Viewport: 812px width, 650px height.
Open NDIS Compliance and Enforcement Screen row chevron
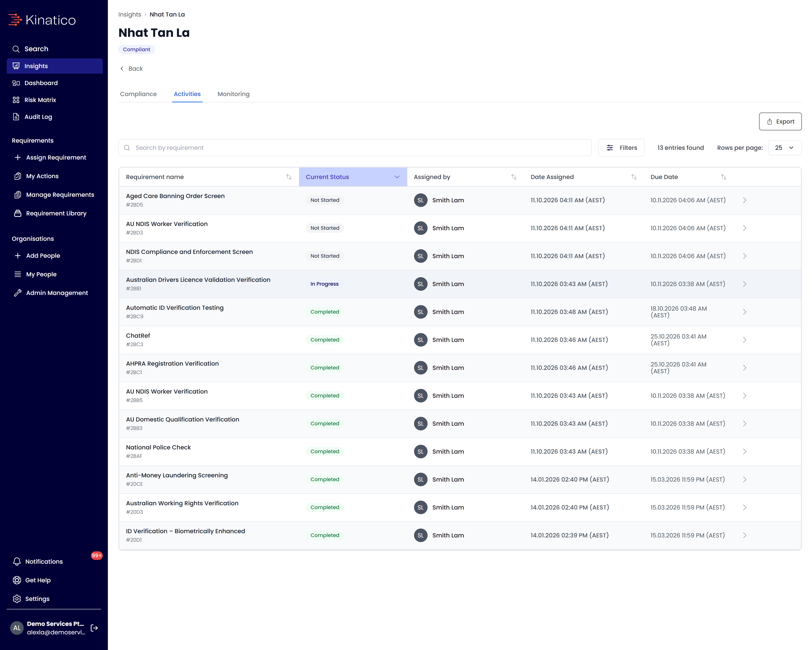click(x=745, y=256)
